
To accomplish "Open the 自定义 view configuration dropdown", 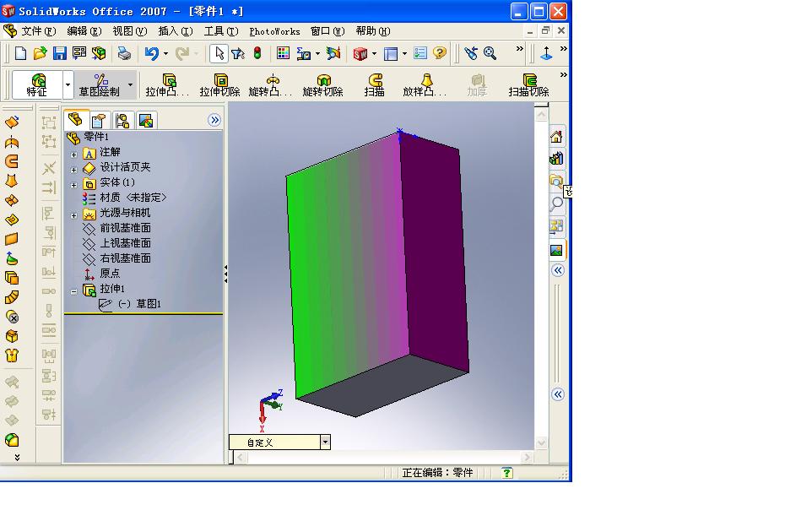I will click(x=325, y=442).
